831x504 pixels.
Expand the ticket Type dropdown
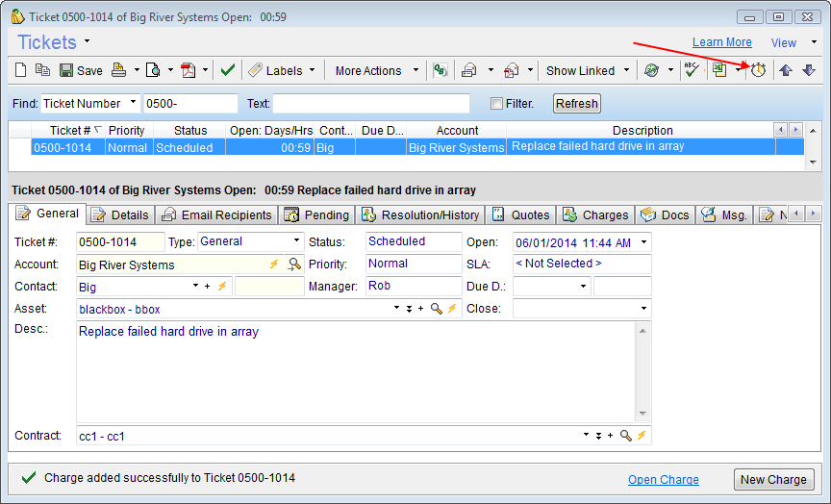click(296, 241)
